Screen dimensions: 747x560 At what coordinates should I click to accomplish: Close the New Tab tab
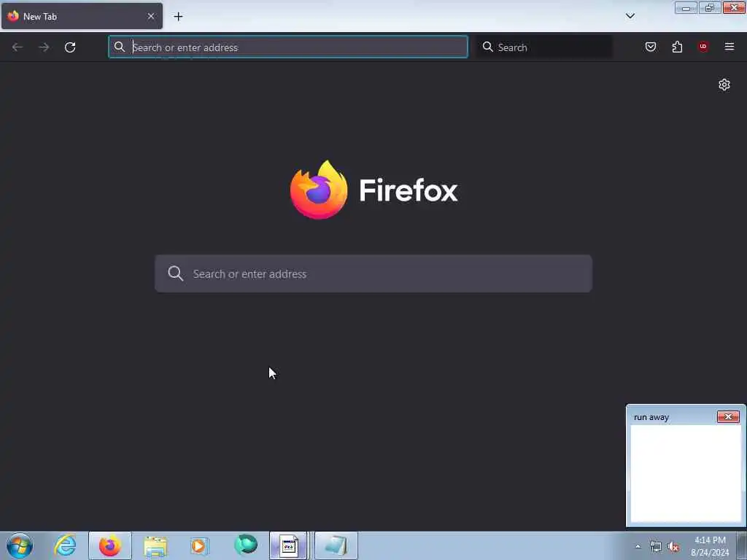point(151,16)
